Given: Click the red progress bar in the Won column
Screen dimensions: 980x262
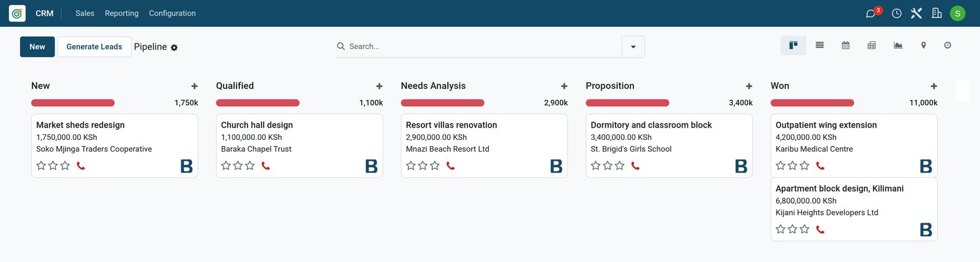Looking at the screenshot, I should pyautogui.click(x=812, y=103).
